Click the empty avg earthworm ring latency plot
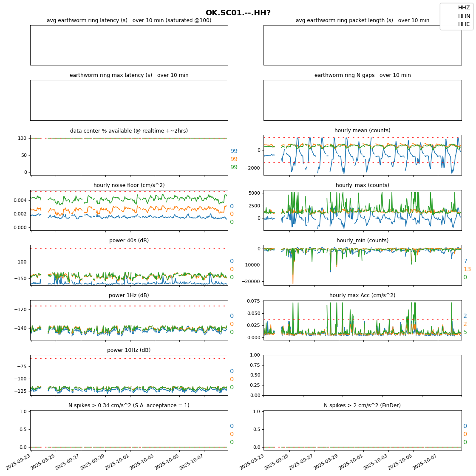The image size is (476, 476). point(129,45)
